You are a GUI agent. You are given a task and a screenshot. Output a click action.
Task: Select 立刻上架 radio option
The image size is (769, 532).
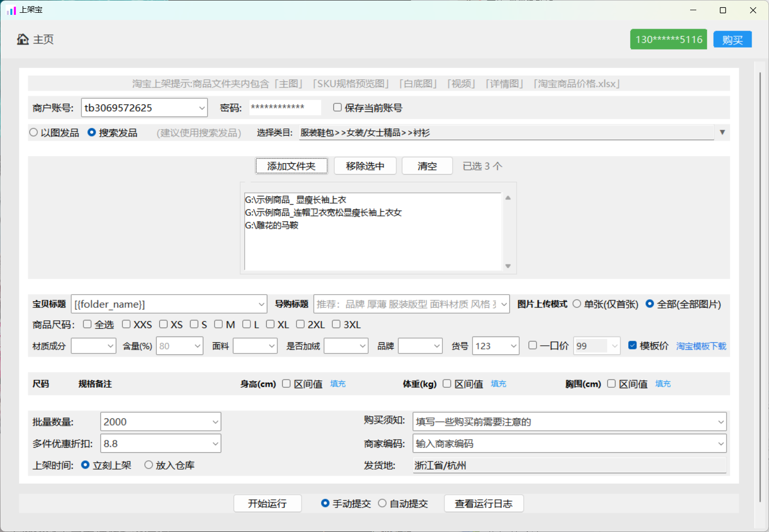tap(86, 465)
